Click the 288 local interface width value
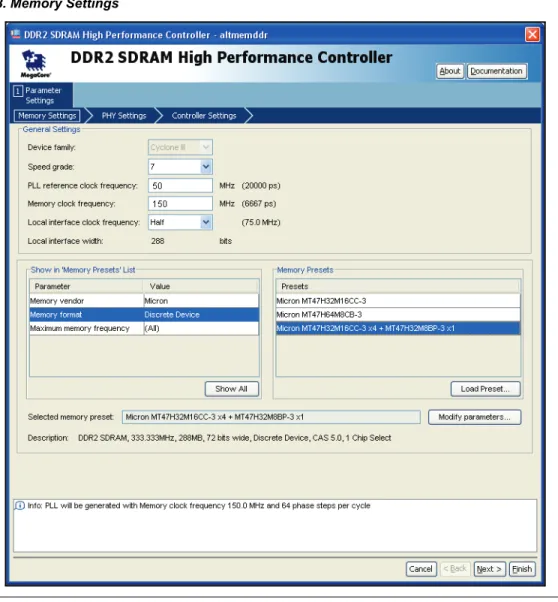 [x=157, y=241]
